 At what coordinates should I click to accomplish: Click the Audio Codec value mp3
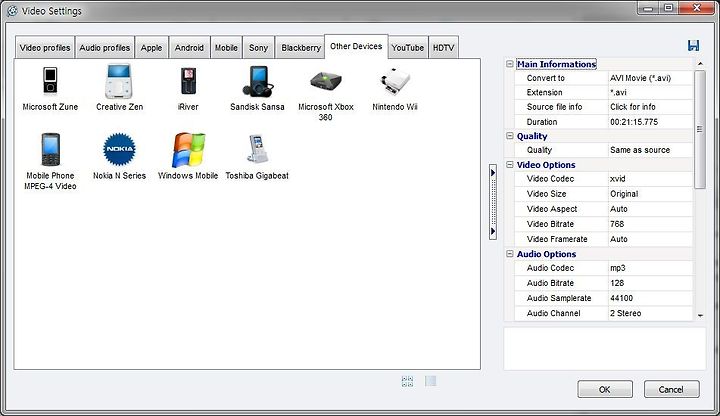point(650,268)
